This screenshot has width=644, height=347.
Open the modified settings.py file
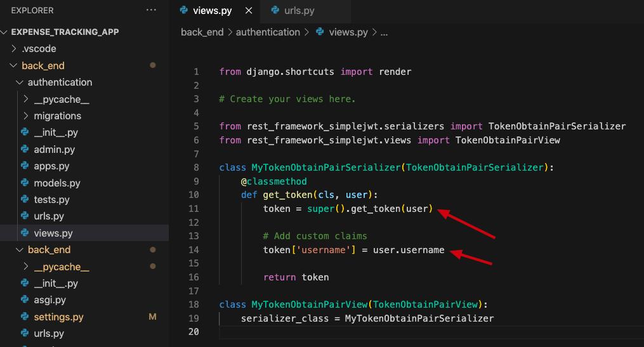(x=58, y=317)
